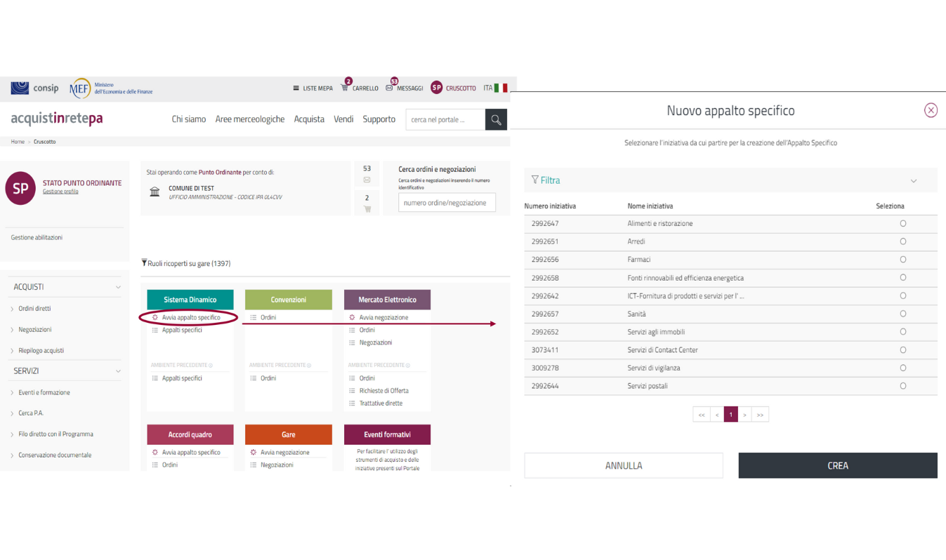This screenshot has width=946, height=560.
Task: Click the SP Cruscotto avatar icon
Action: (436, 88)
